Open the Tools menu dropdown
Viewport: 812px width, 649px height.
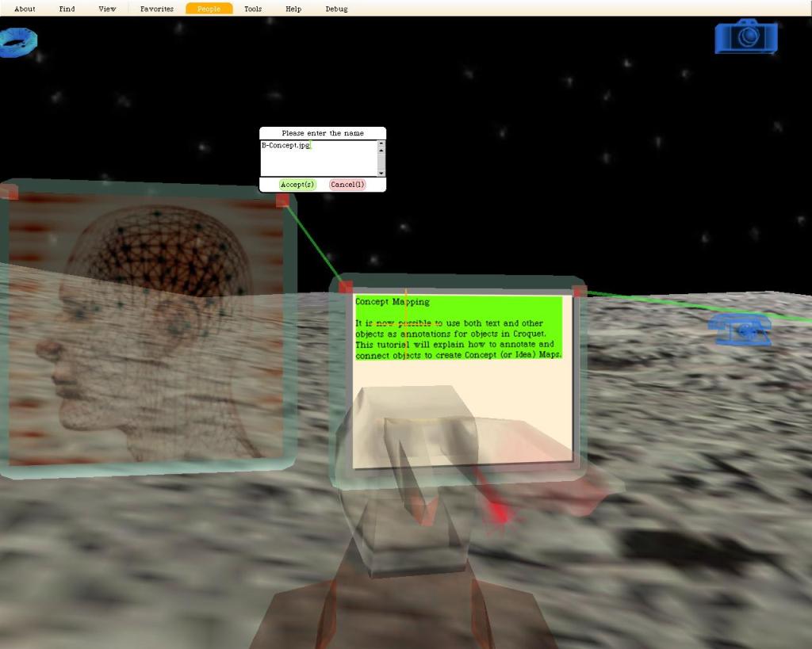pos(253,9)
